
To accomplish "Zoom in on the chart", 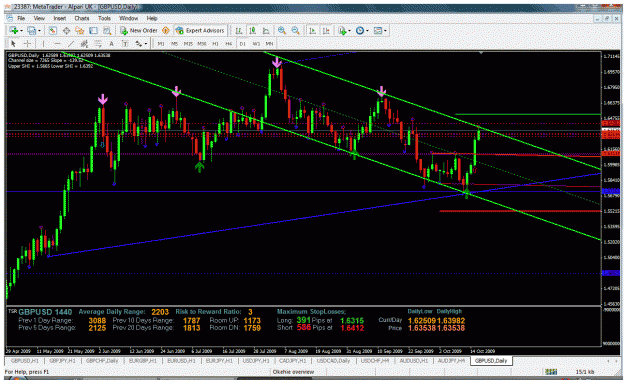I will [282, 31].
